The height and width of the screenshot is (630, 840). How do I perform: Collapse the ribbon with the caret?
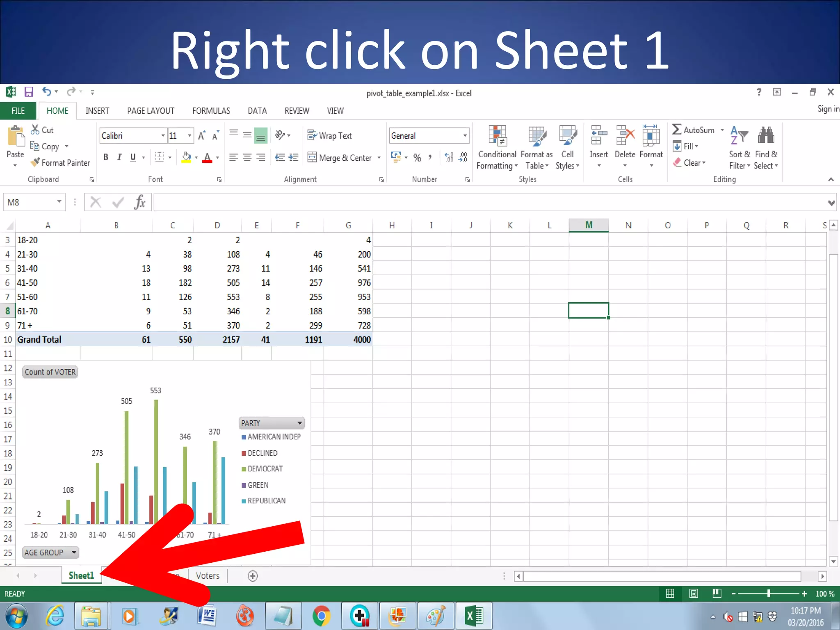831,179
